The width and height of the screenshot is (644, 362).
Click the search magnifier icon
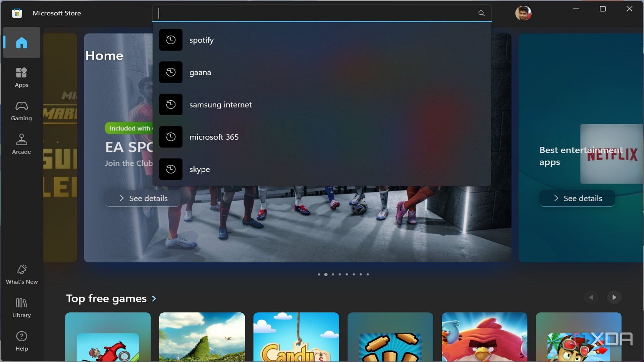click(481, 13)
